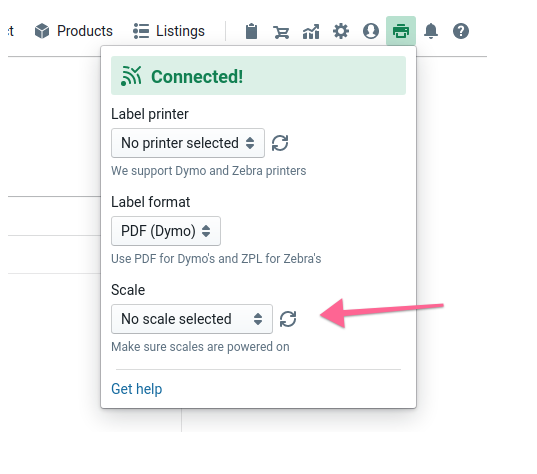Open the 'PDF (Dymo)' label format dropdown

pyautogui.click(x=166, y=231)
